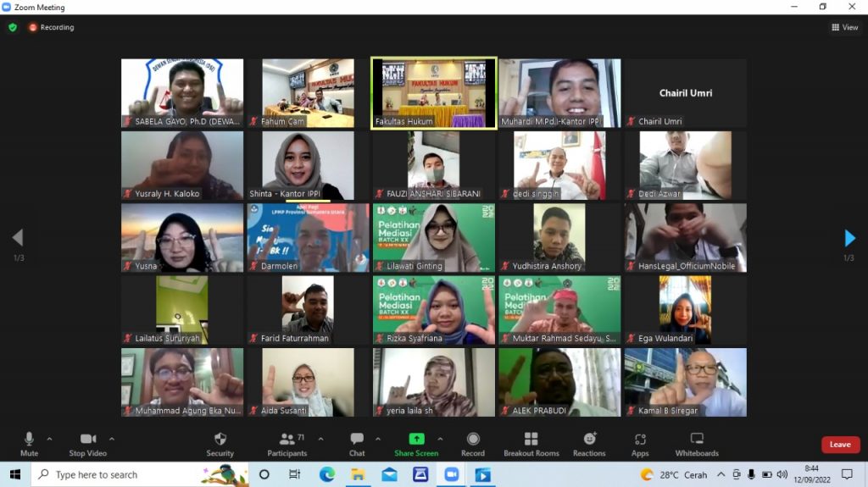Image resolution: width=868 pixels, height=487 pixels.
Task: Expand audio options arrow beside Mute
Action: tap(49, 439)
